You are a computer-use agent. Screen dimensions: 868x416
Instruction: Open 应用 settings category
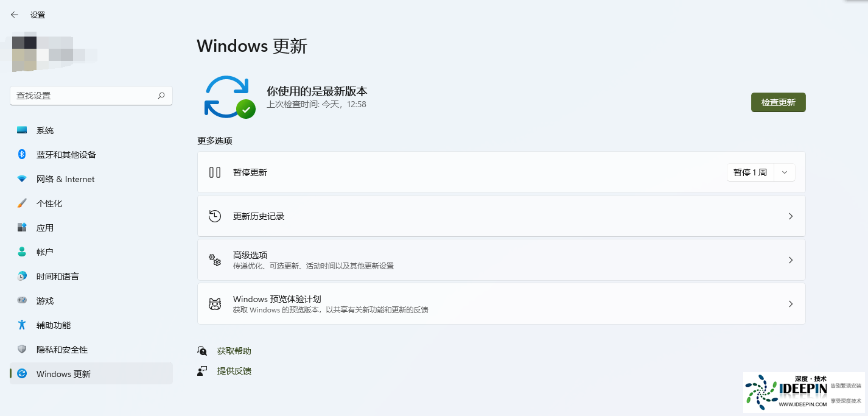(91, 228)
